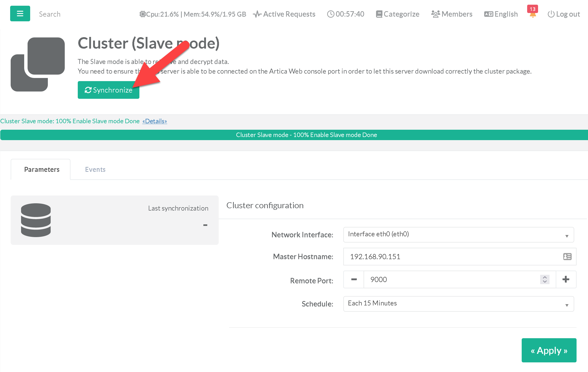This screenshot has width=588, height=372.
Task: Click the Search field
Action: coord(50,14)
